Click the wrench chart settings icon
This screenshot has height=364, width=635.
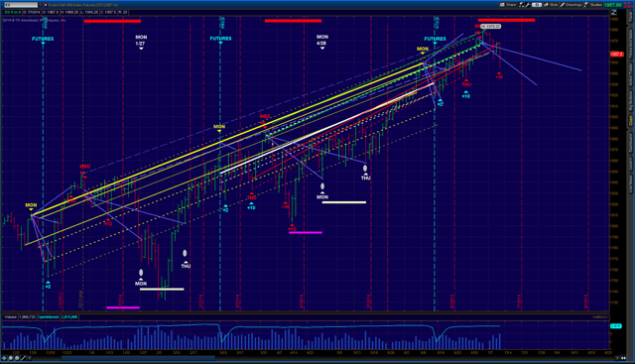[x=528, y=5]
